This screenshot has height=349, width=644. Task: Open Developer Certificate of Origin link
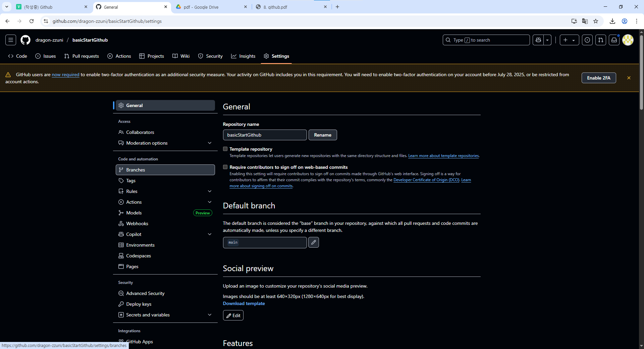426,180
